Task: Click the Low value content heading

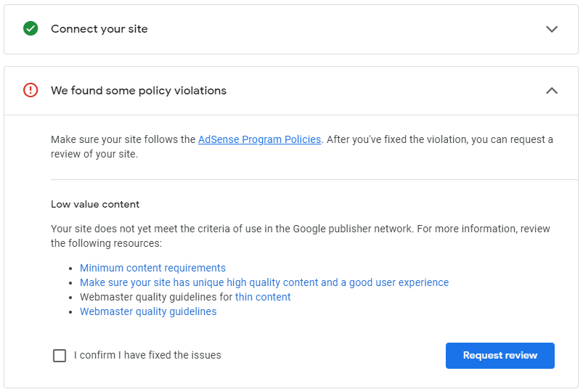Action: 95,204
